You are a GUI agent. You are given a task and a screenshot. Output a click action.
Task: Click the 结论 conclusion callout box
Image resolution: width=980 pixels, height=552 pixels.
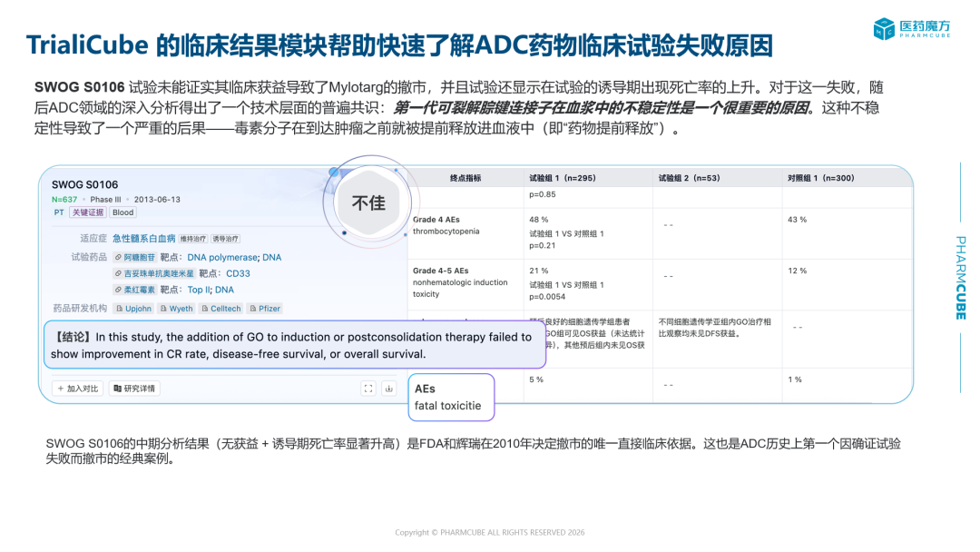295,345
